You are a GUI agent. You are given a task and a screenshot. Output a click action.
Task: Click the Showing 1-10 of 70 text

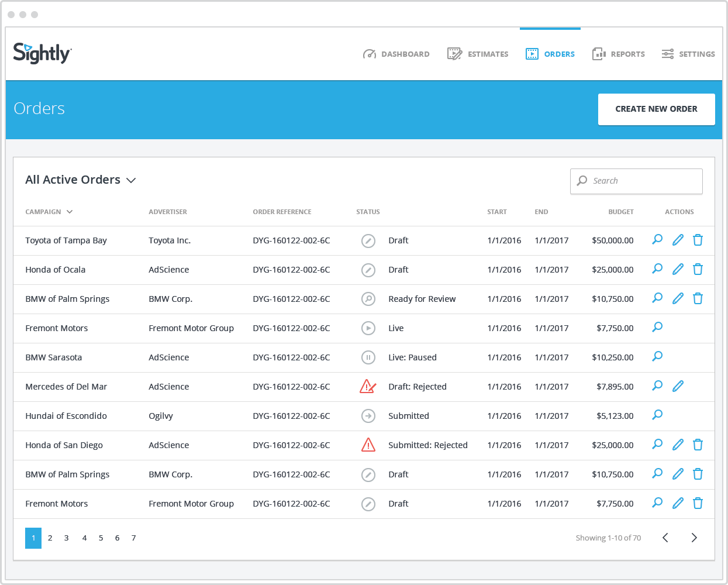point(608,538)
